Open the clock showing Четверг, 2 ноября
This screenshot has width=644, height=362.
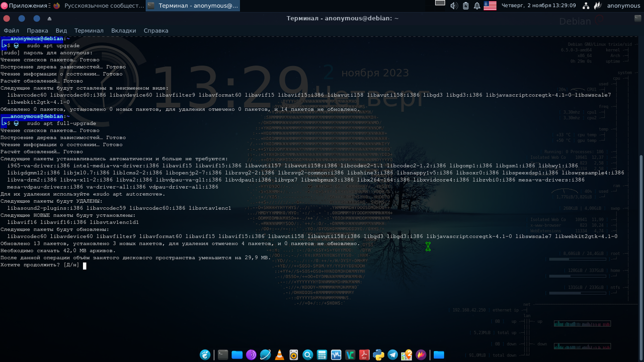pyautogui.click(x=539, y=6)
